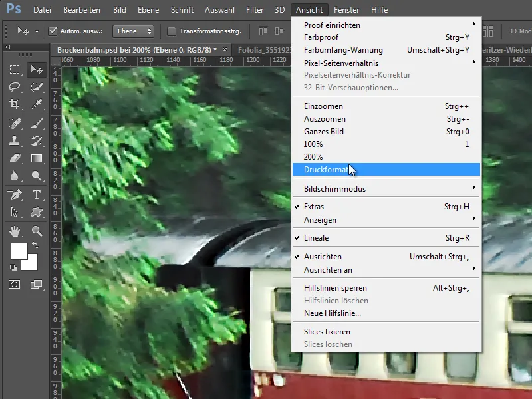Image resolution: width=532 pixels, height=399 pixels.
Task: Select the Eyedropper tool
Action: coord(37,104)
